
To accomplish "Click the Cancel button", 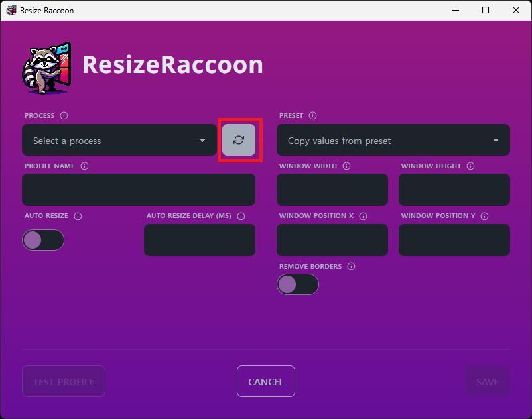I will pos(266,381).
